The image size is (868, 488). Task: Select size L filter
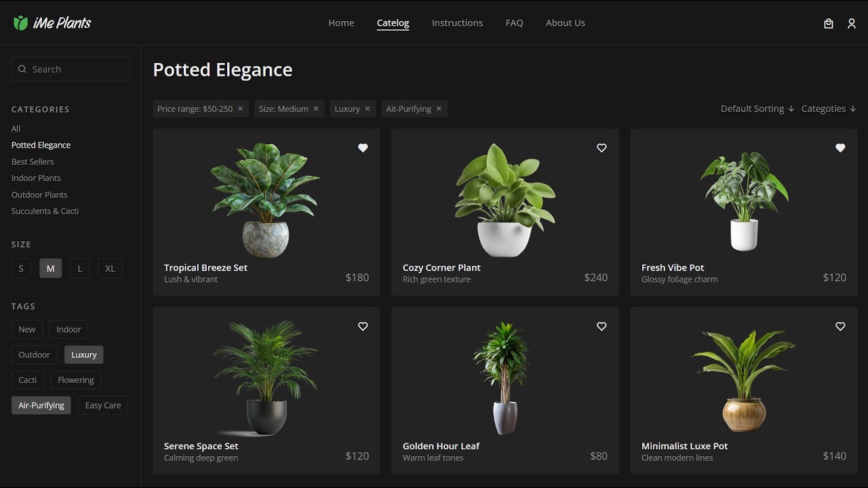(79, 268)
